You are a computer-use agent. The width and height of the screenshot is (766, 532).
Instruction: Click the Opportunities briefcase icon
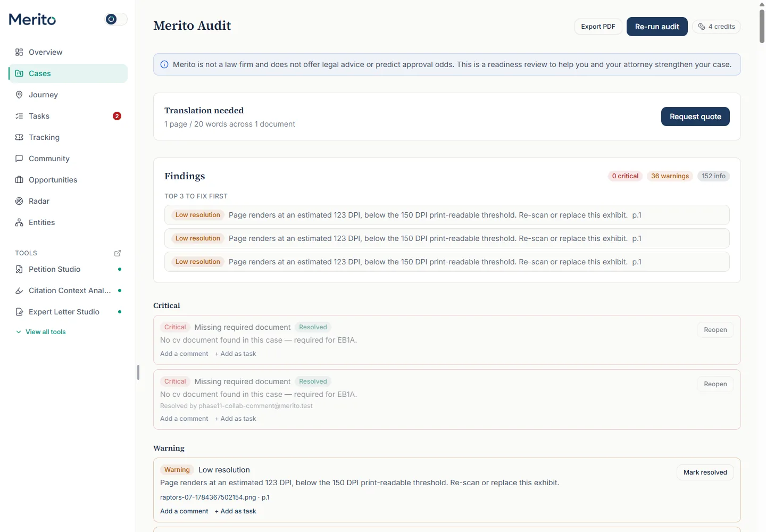(x=19, y=180)
